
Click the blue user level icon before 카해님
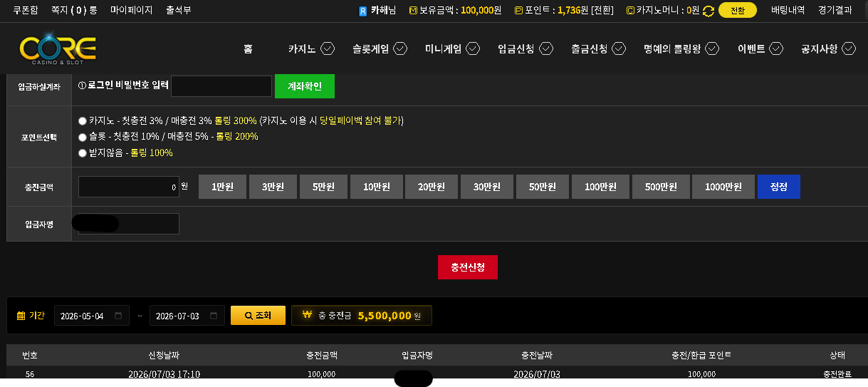point(363,11)
